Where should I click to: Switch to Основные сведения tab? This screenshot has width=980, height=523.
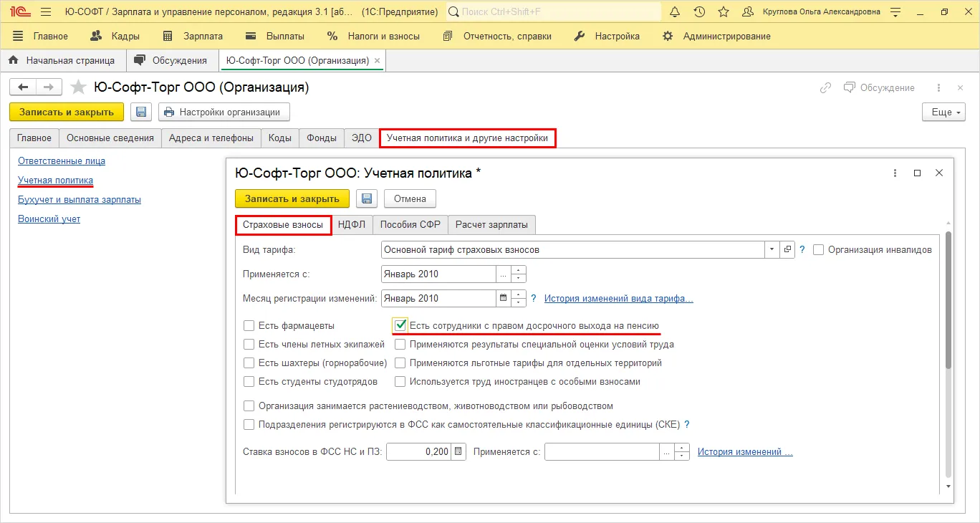click(x=110, y=138)
